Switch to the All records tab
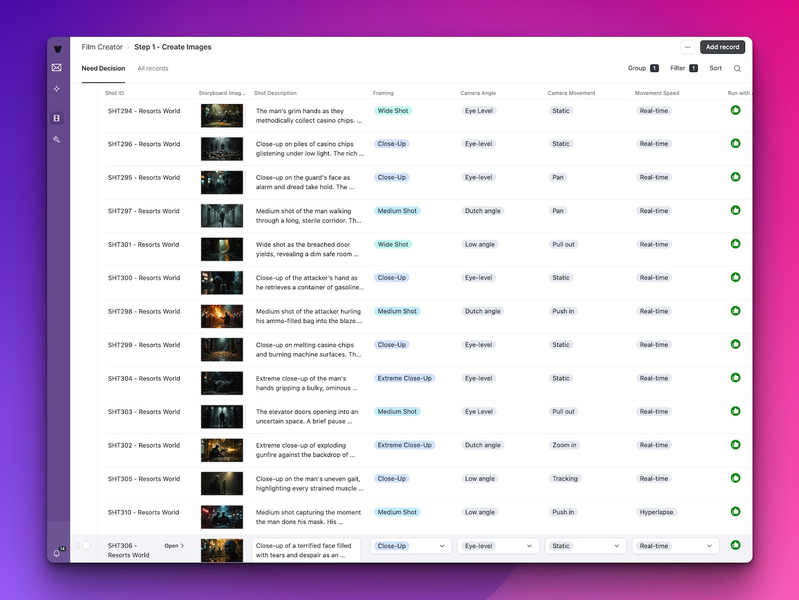799x600 pixels. pyautogui.click(x=153, y=68)
